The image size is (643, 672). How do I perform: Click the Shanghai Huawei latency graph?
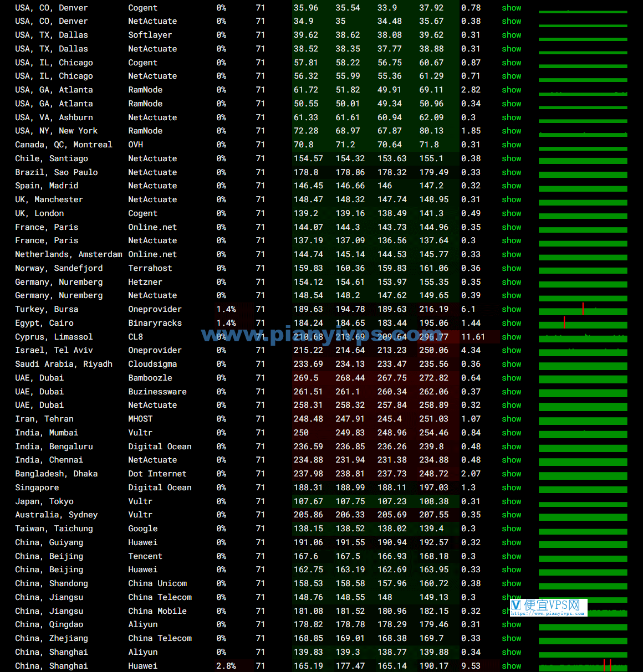click(x=583, y=665)
